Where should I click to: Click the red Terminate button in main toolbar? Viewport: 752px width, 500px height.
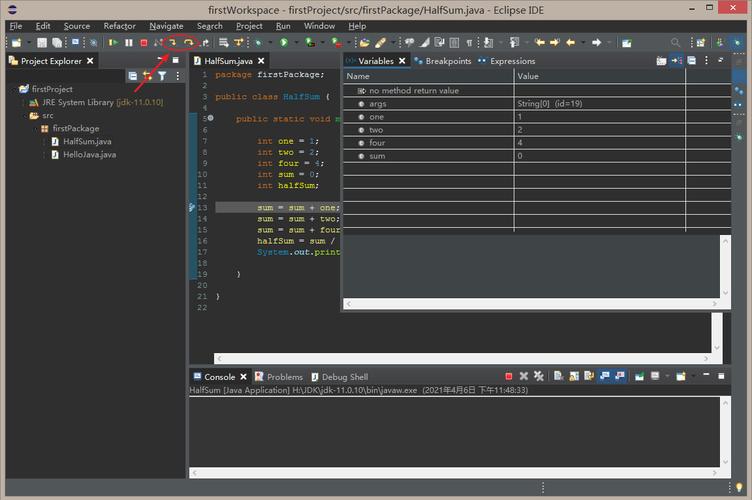[143, 43]
